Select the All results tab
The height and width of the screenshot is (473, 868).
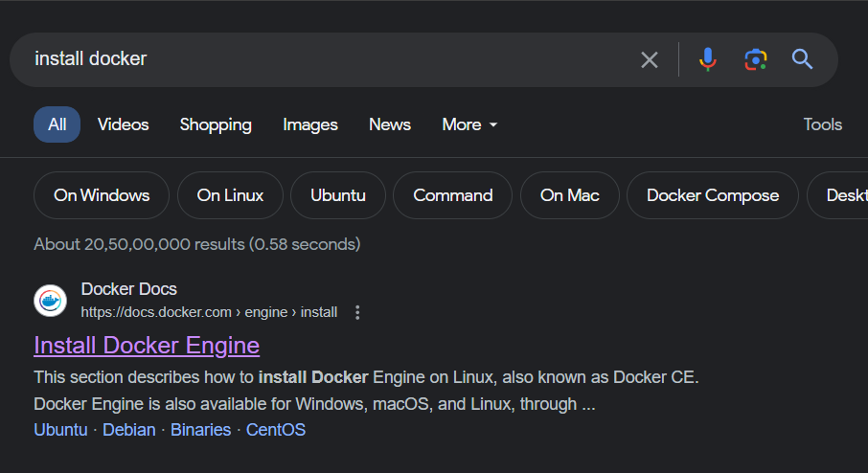tap(57, 124)
